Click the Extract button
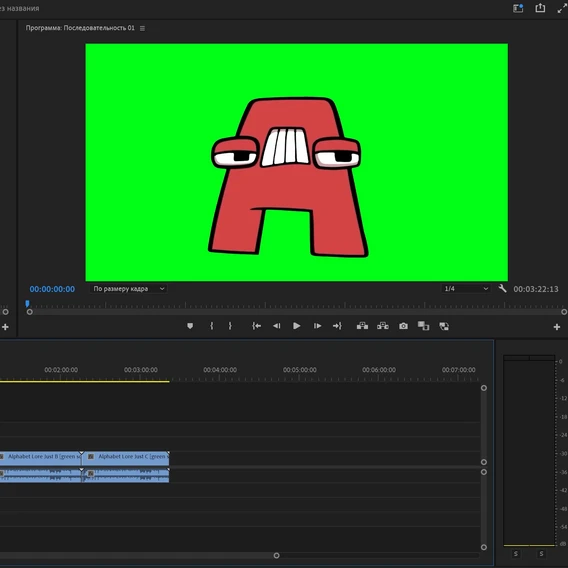Image resolution: width=568 pixels, height=568 pixels. (x=383, y=326)
